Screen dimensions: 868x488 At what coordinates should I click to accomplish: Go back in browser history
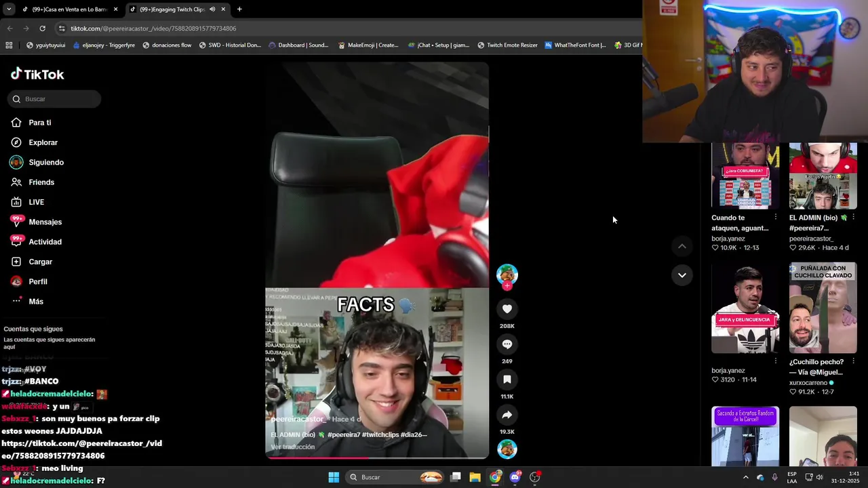[x=9, y=28]
